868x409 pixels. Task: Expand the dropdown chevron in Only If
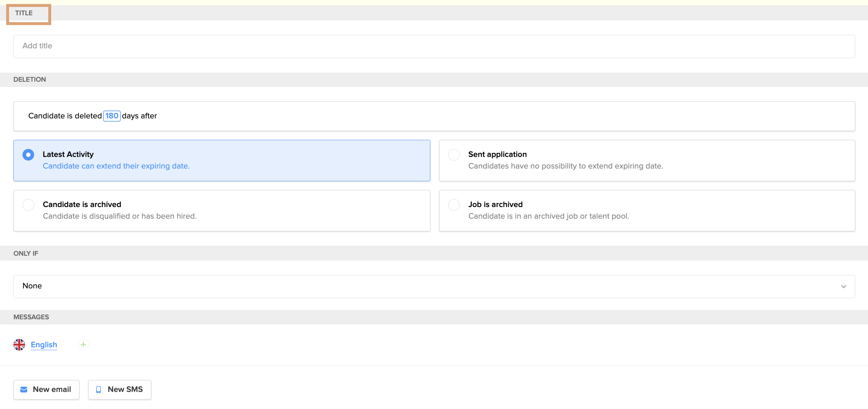(x=843, y=286)
